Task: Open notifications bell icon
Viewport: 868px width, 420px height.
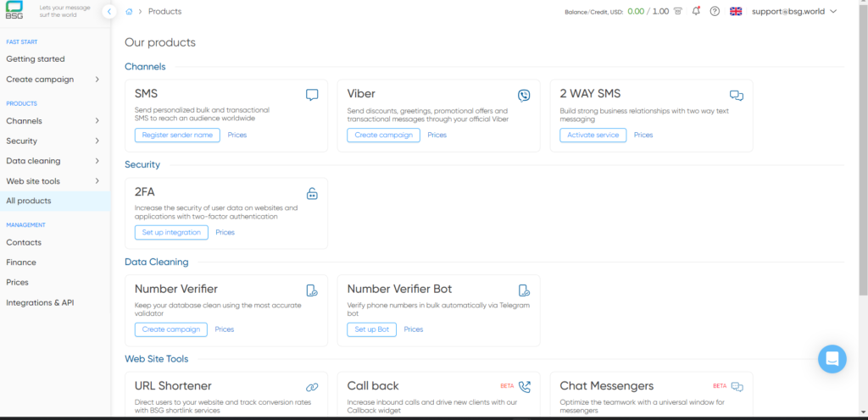Action: tap(697, 11)
